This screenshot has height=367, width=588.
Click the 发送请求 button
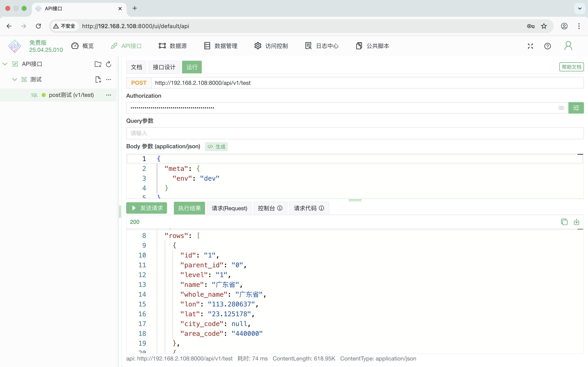pyautogui.click(x=147, y=208)
